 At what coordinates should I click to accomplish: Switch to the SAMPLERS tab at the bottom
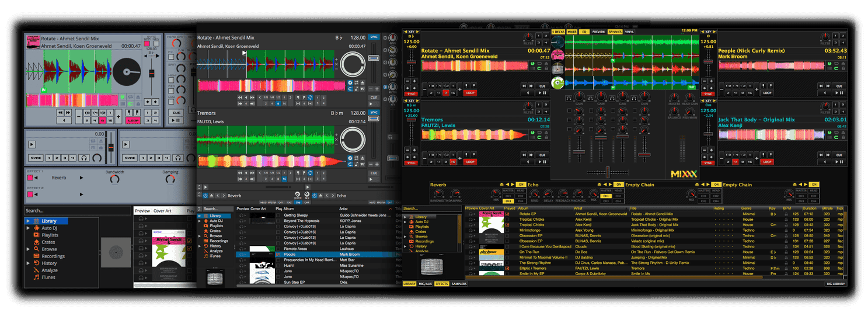tap(459, 284)
